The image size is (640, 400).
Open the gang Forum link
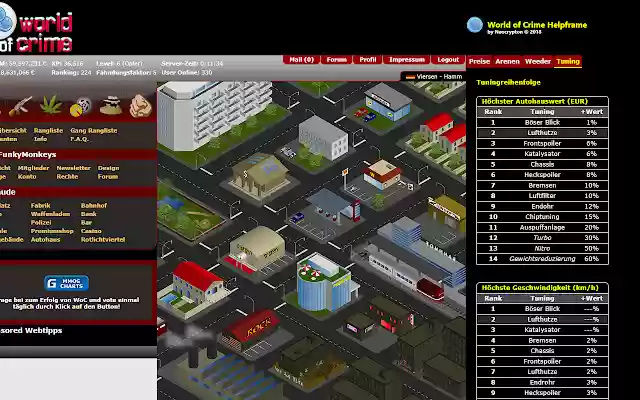pyautogui.click(x=108, y=176)
